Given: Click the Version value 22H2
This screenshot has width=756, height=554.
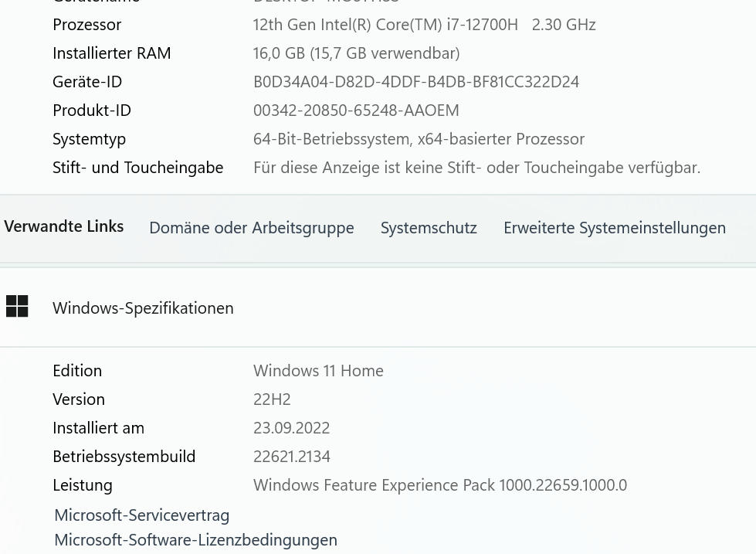Looking at the screenshot, I should point(272,399).
